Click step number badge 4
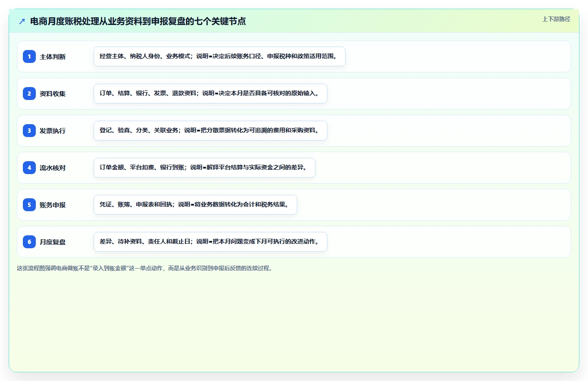Screen dimensions: 588x381 pyautogui.click(x=29, y=168)
